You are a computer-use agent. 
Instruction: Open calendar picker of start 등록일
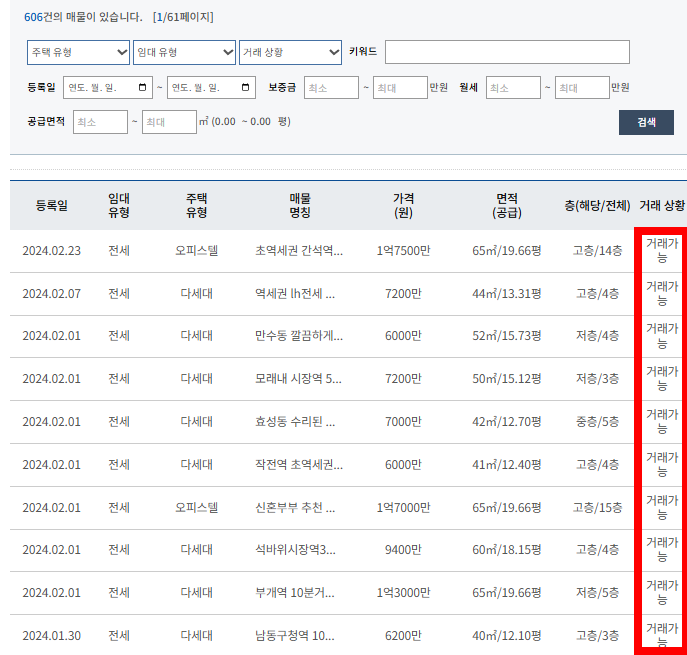142,87
